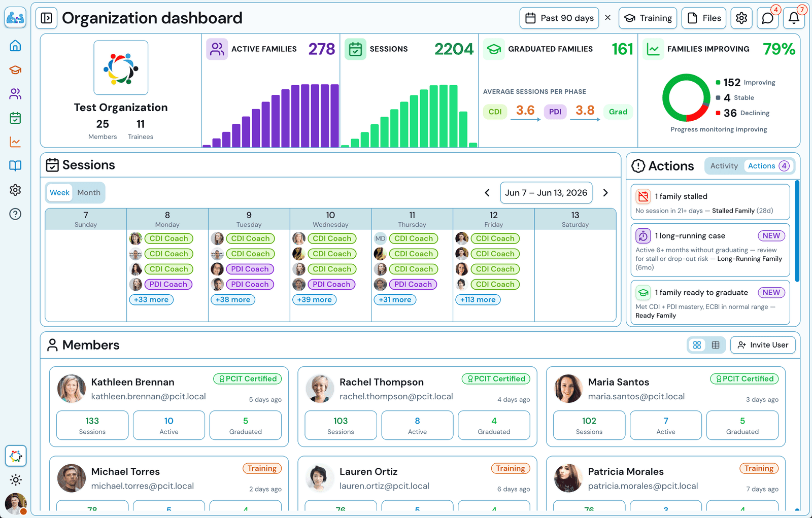Click the Graduated Families cap icon
Viewport: 812px width, 518px height.
pos(494,49)
